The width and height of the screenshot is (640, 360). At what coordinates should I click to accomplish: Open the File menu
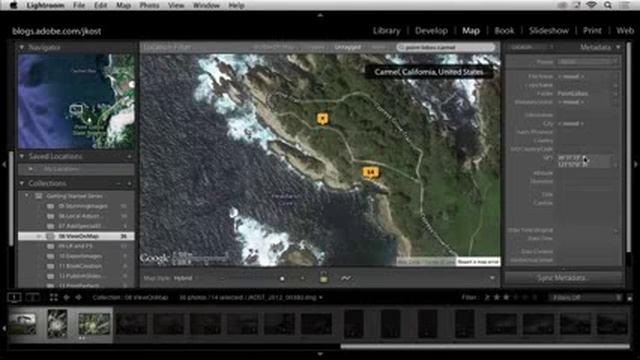(79, 5)
